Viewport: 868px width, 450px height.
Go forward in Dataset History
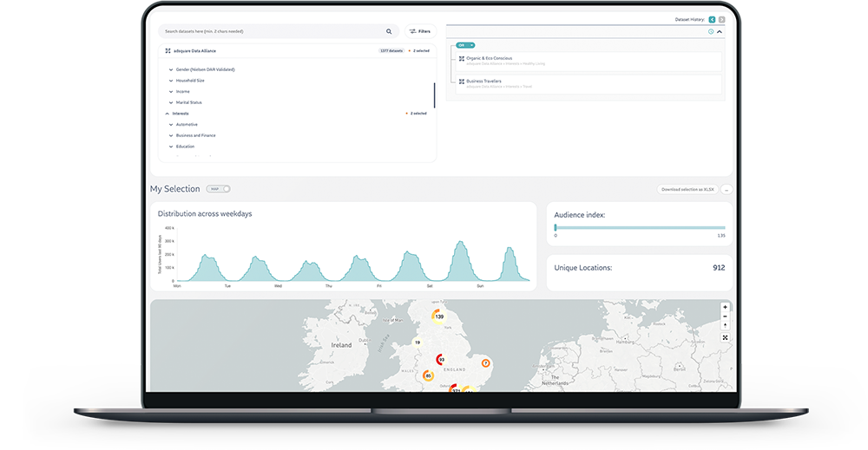722,19
